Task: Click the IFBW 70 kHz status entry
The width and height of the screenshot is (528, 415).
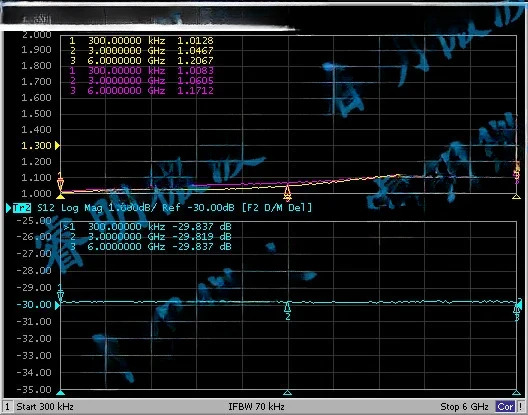Action: (x=256, y=407)
